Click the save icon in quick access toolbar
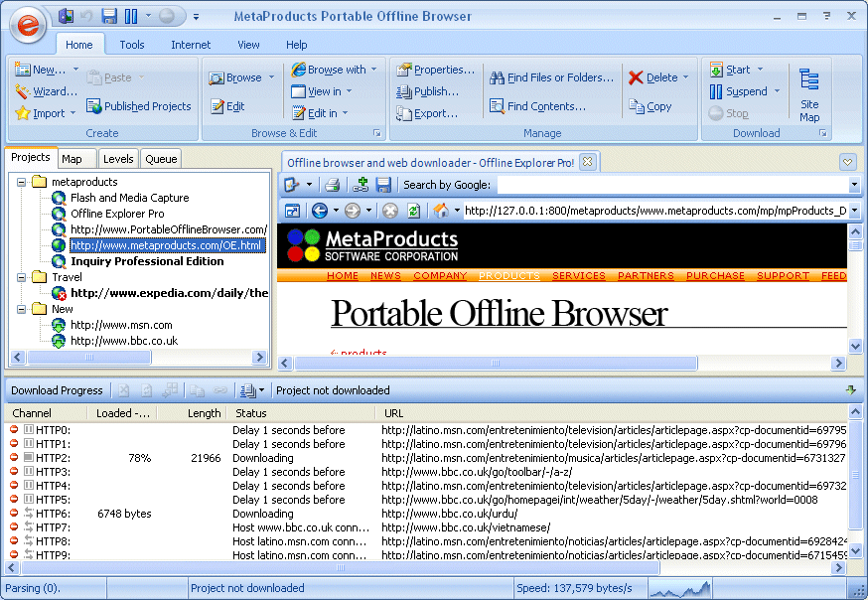 point(109,16)
